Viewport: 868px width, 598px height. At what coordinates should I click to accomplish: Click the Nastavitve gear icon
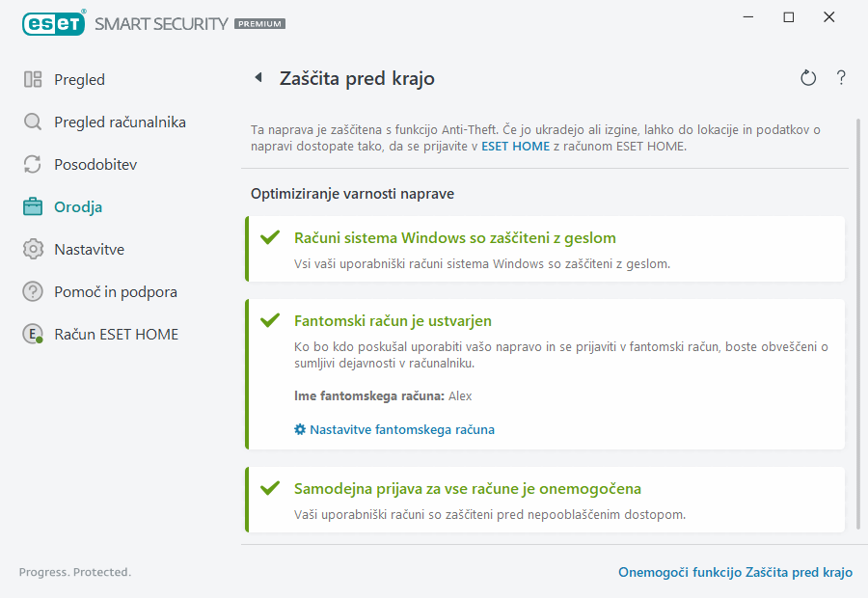34,249
